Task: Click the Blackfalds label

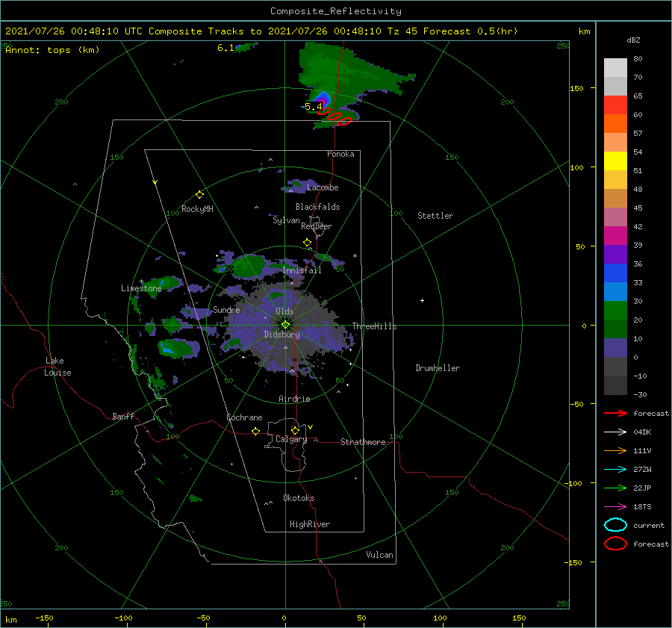Action: pyautogui.click(x=317, y=207)
